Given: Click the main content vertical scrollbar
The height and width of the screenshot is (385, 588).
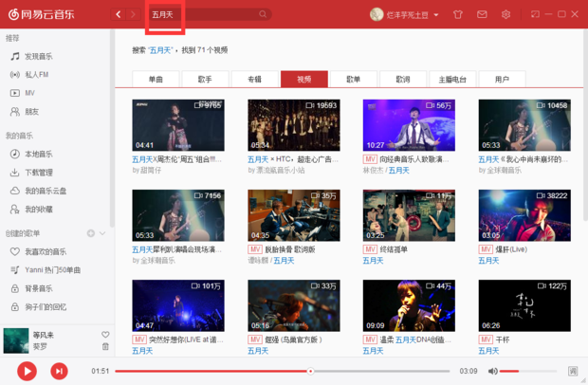Looking at the screenshot, I should 585,125.
